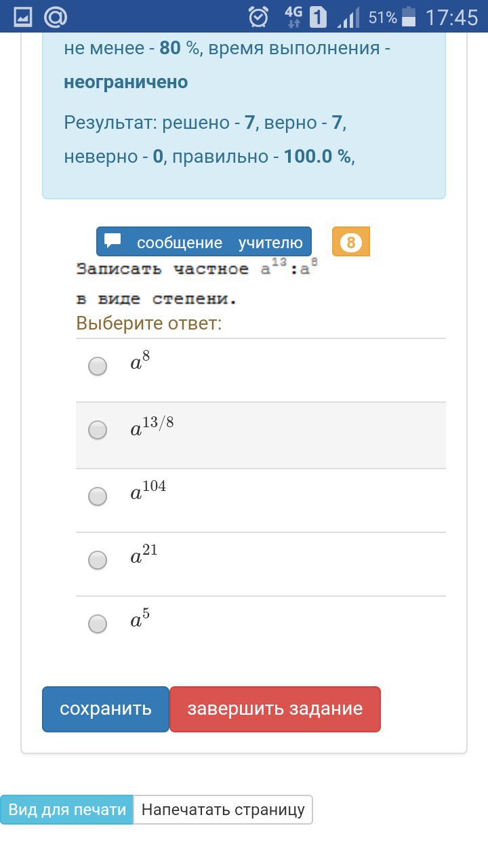Select the answer a^104
488x868 pixels.
pos(97,496)
